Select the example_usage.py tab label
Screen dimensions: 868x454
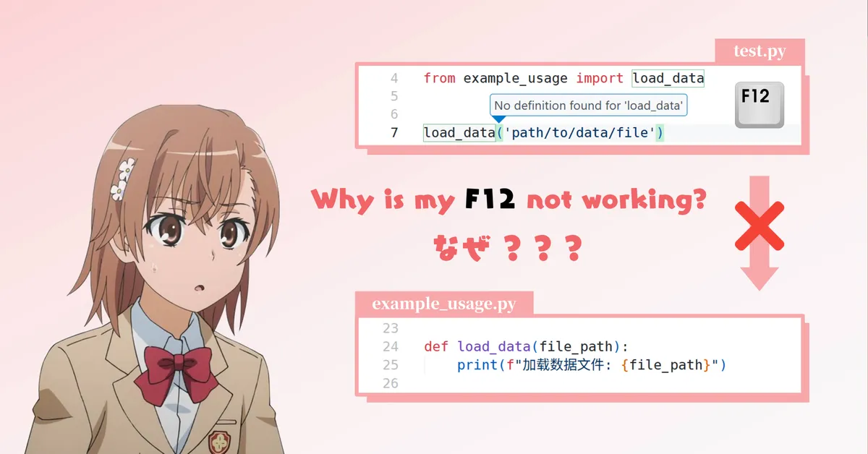pos(444,304)
